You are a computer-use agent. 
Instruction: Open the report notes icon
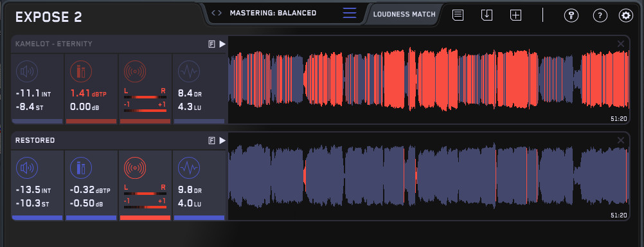(458, 15)
